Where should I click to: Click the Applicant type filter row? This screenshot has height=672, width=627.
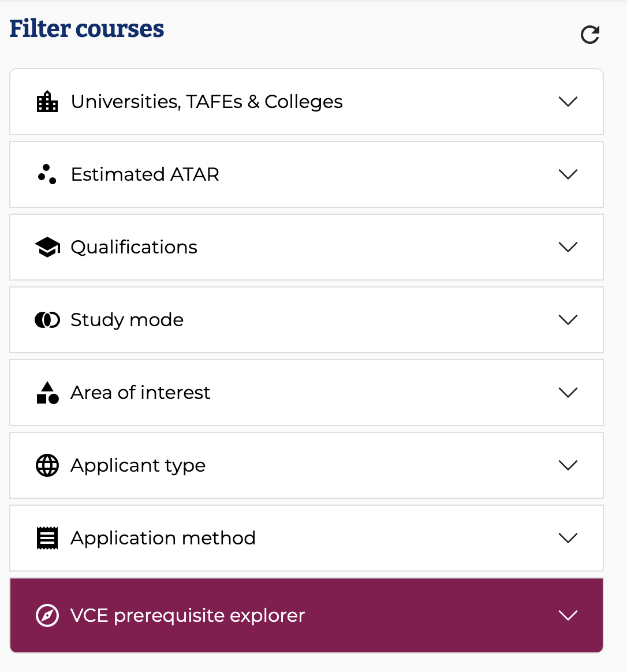[x=306, y=465]
